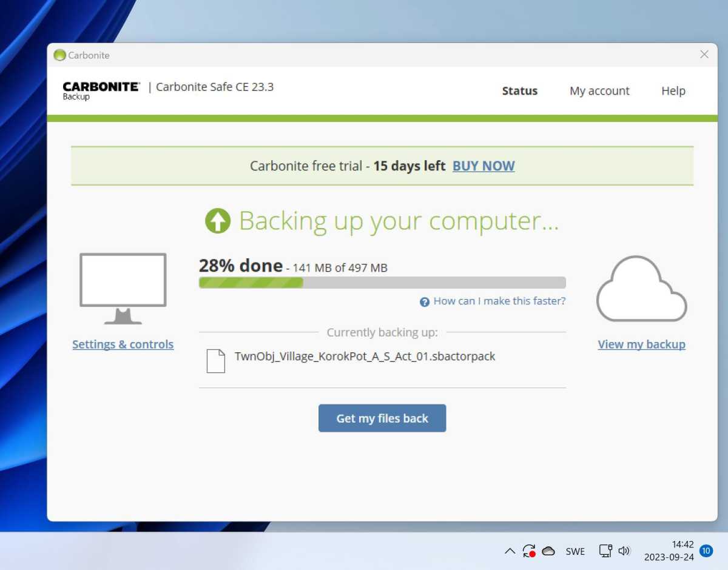Viewport: 728px width, 570px height.
Task: Open the My account menu
Action: pos(599,91)
